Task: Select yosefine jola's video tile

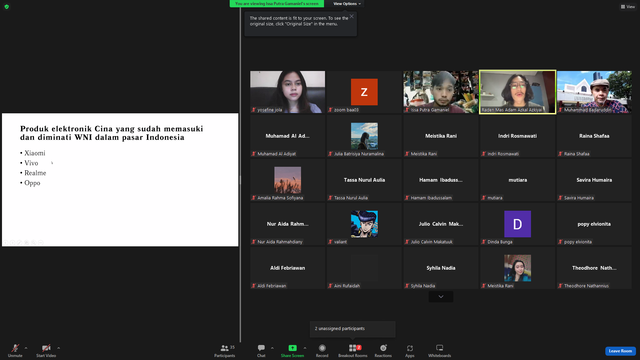Action: point(288,92)
